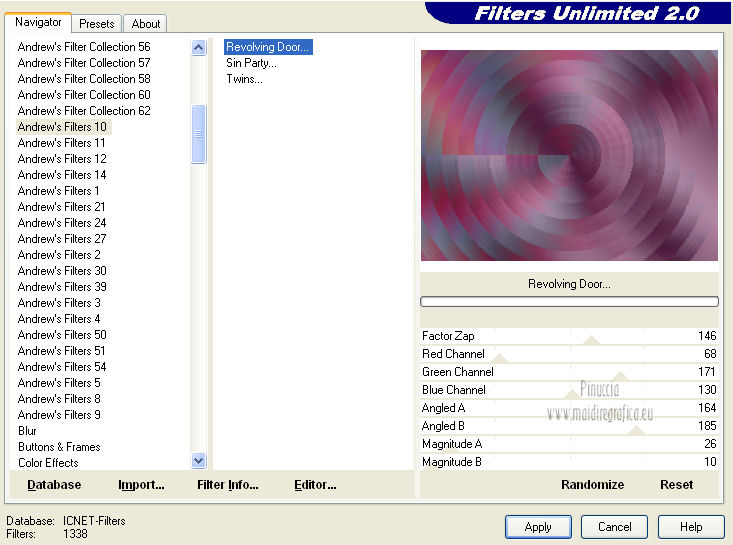This screenshot has width=733, height=545.
Task: Click the Database button
Action: pyautogui.click(x=54, y=485)
